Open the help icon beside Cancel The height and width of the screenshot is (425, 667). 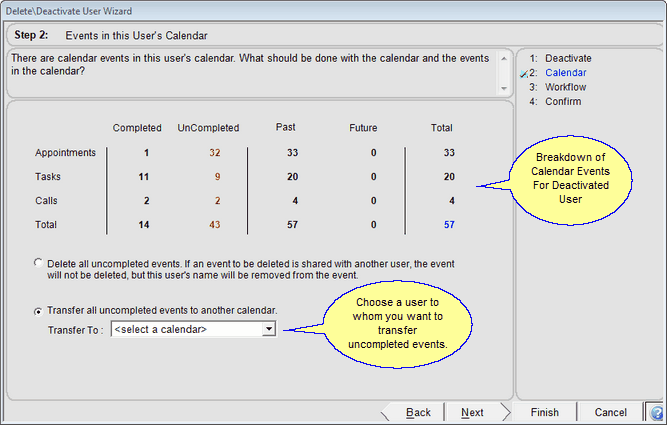point(656,412)
